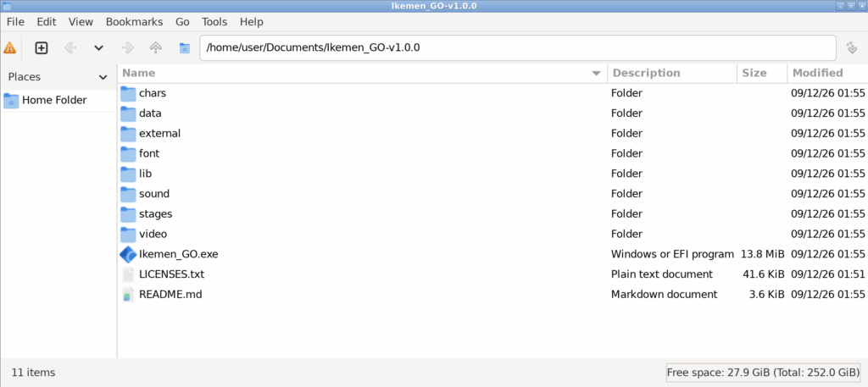Sort by the Size column header
Screen dimensions: 868x387
click(x=762, y=73)
